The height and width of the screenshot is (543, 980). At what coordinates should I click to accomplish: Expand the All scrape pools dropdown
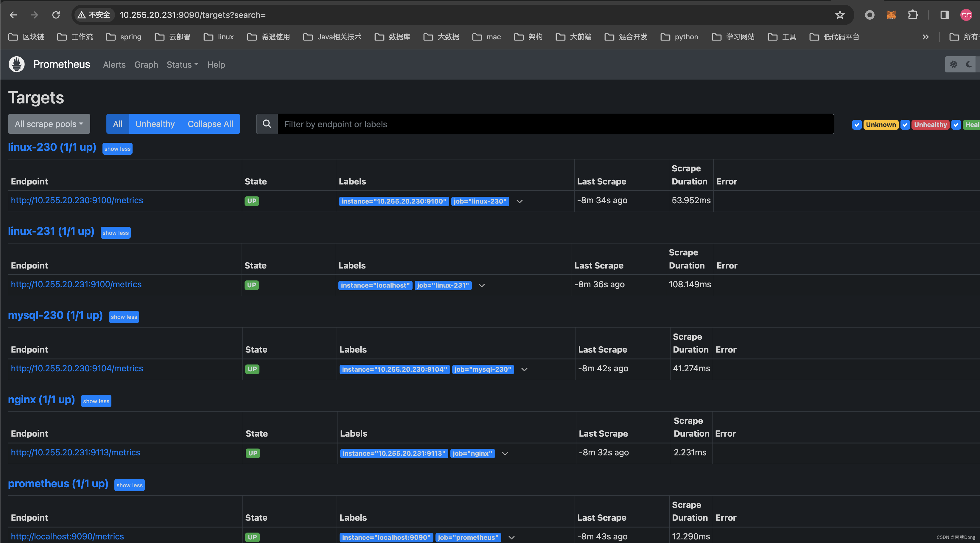[x=50, y=124]
